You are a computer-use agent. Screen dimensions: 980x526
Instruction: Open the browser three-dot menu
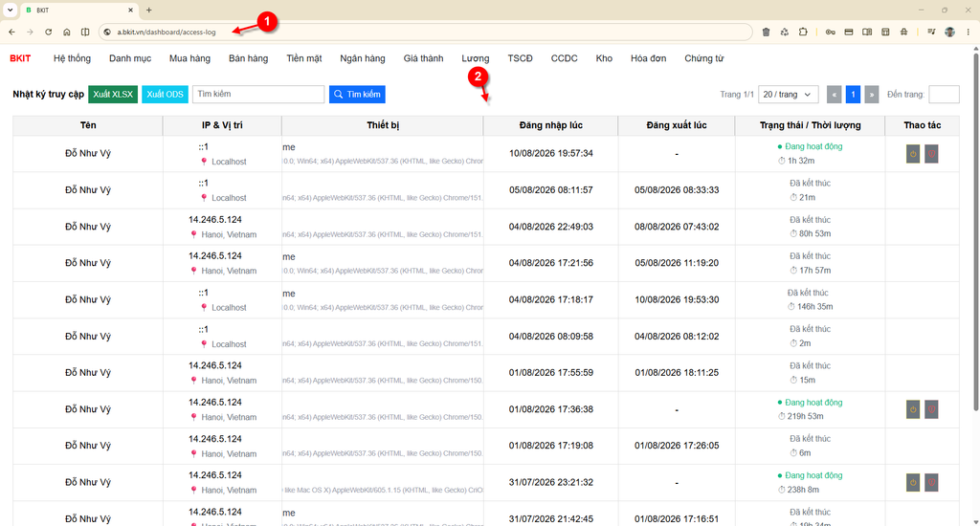(969, 32)
